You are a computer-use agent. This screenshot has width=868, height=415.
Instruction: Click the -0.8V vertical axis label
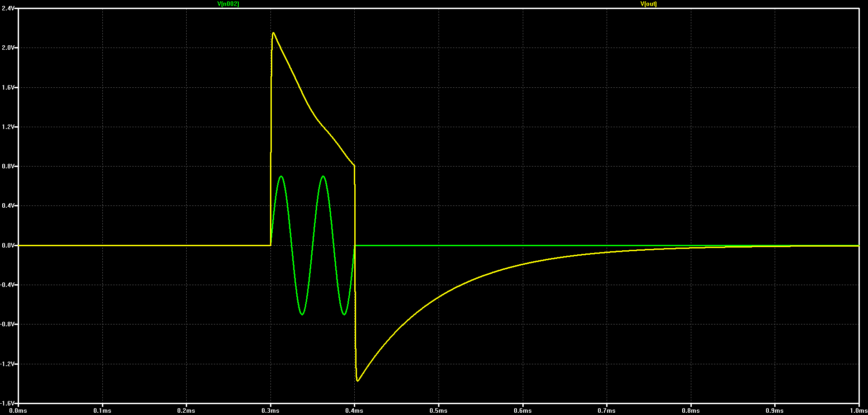(8, 324)
